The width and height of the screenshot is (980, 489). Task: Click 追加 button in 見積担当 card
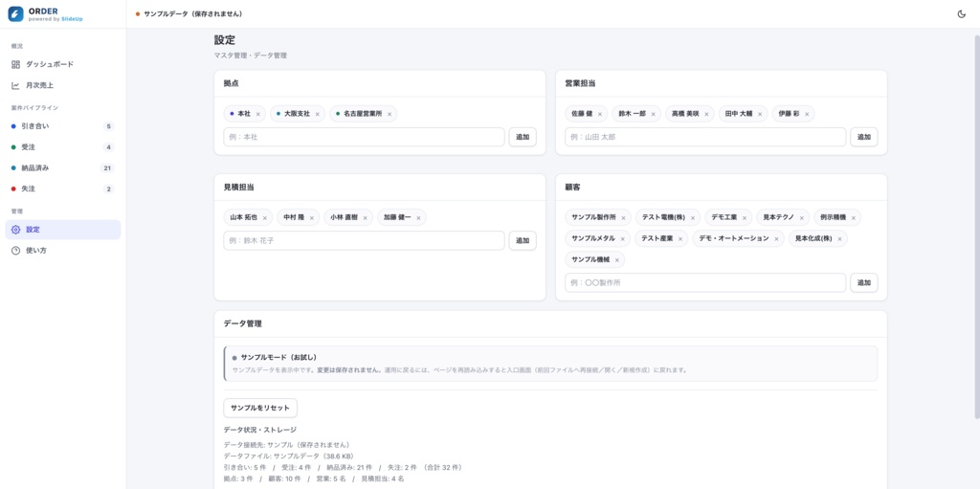coord(523,241)
